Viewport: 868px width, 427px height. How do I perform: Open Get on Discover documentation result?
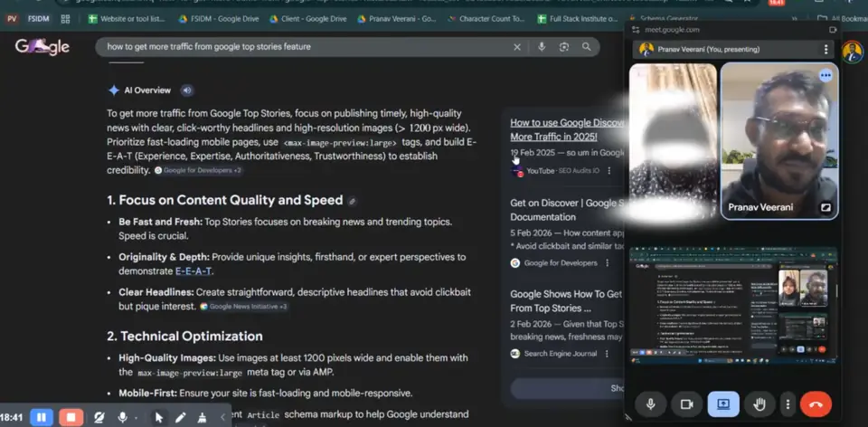click(567, 210)
